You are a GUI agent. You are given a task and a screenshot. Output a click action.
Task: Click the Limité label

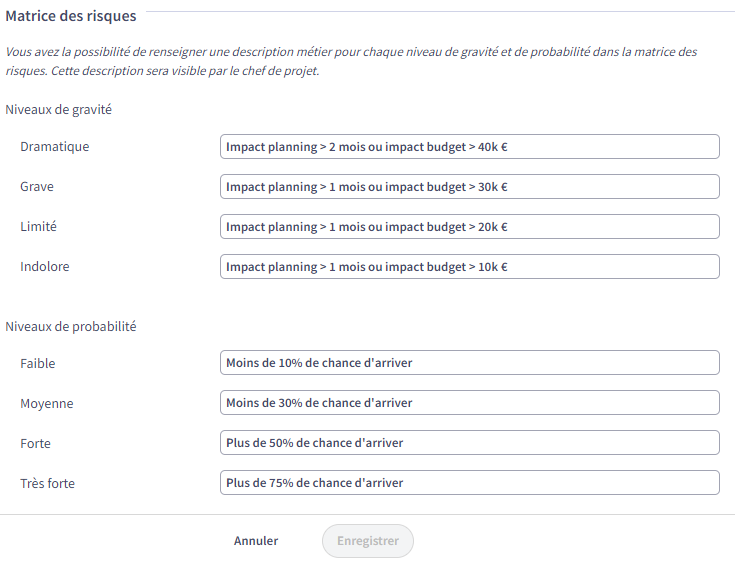click(x=38, y=226)
